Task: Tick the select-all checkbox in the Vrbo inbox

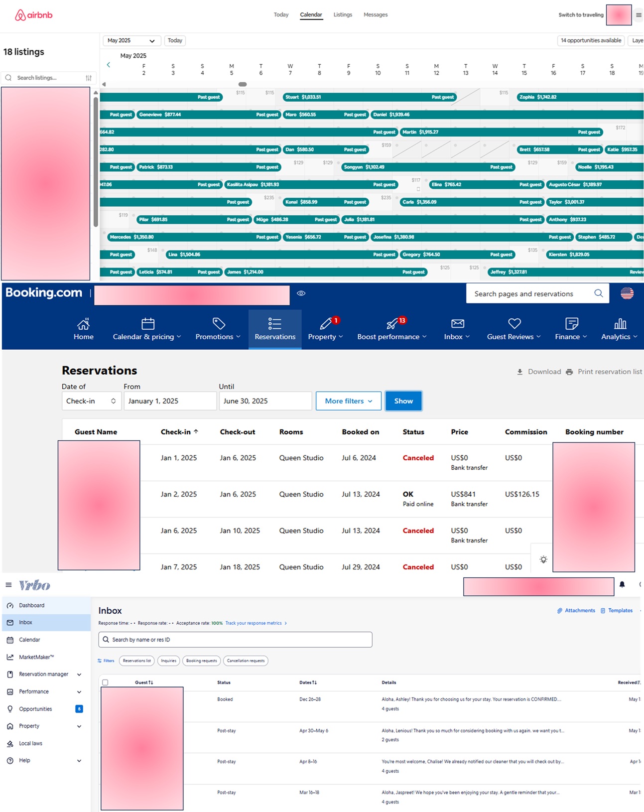Action: pyautogui.click(x=105, y=682)
